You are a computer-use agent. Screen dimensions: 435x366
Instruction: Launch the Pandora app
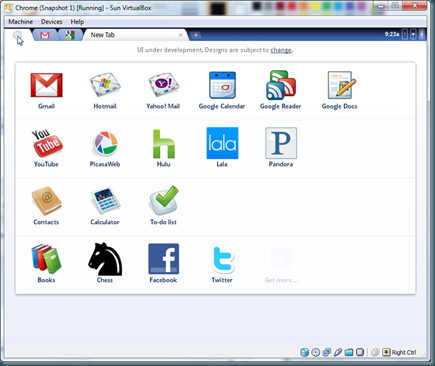(x=281, y=143)
